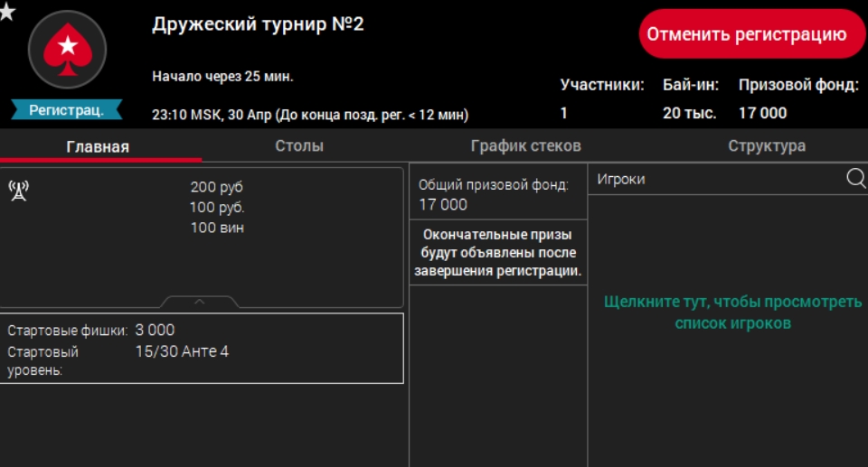The image size is (868, 467).
Task: Collapse the prize info panel chevron
Action: [x=200, y=302]
